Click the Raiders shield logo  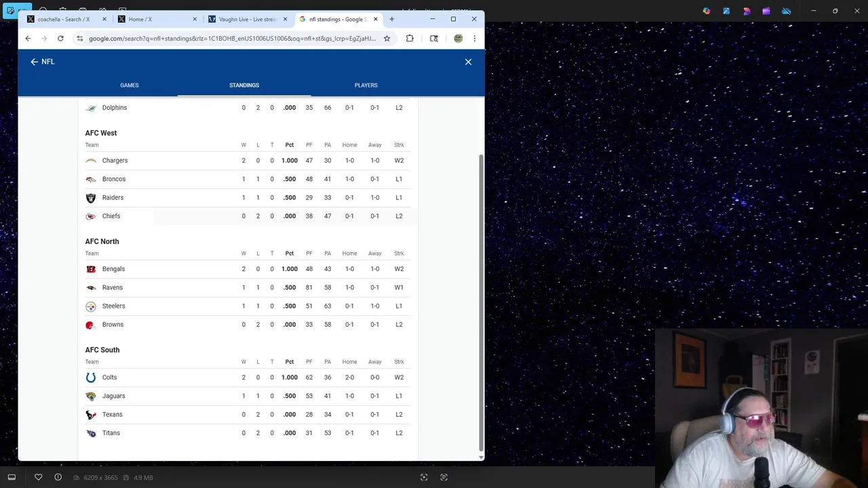click(x=91, y=198)
